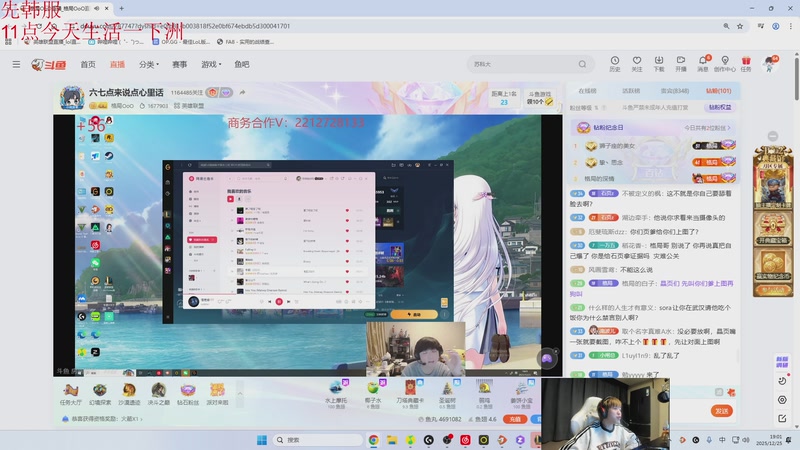Bookmark this page with the star icon
Screen dimensions: 800x450
click(740, 26)
